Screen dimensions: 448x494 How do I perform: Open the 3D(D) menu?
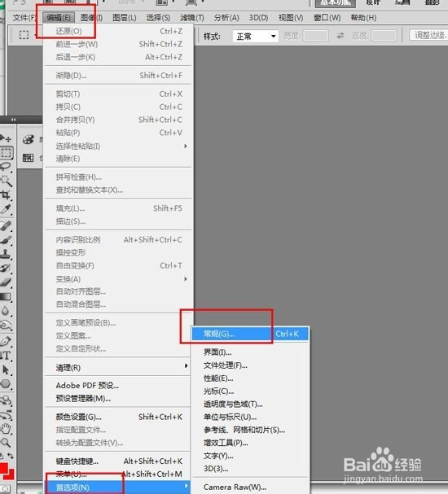[259, 18]
